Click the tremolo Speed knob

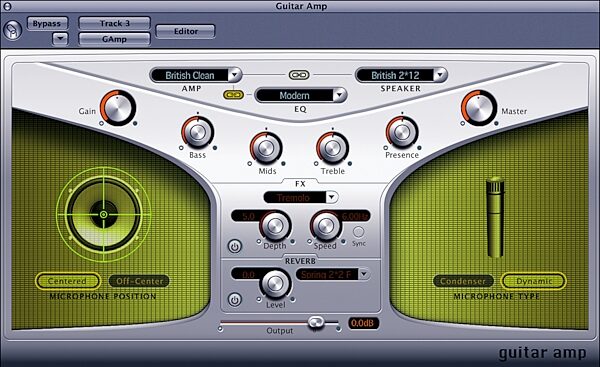(326, 226)
